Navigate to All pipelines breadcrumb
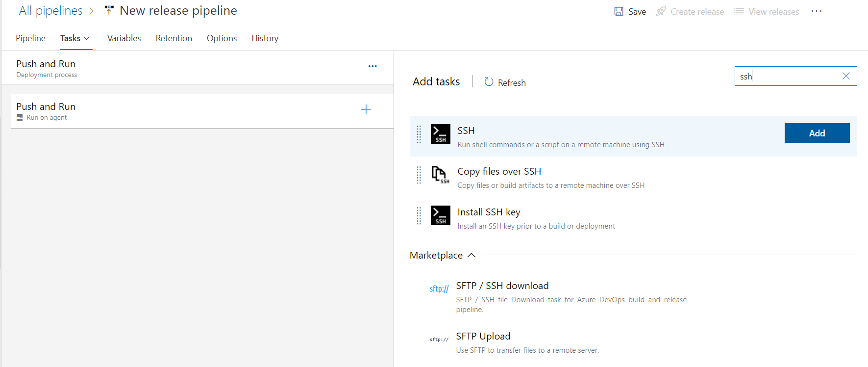868x367 pixels. 50,11
